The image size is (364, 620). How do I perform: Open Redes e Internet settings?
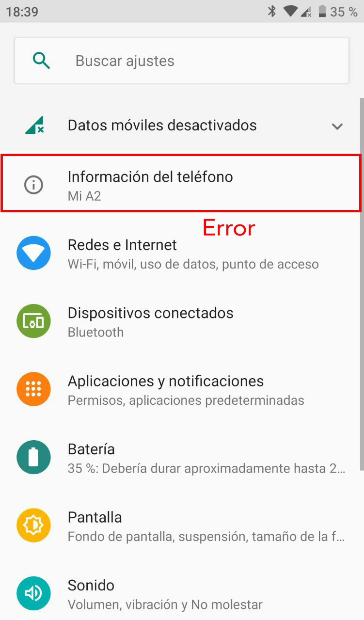(182, 253)
